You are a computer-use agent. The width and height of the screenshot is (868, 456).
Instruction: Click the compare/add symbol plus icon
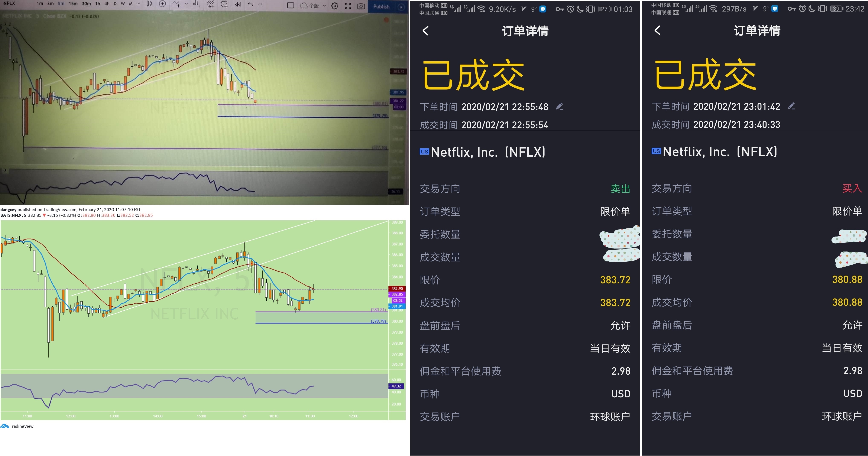(162, 4)
